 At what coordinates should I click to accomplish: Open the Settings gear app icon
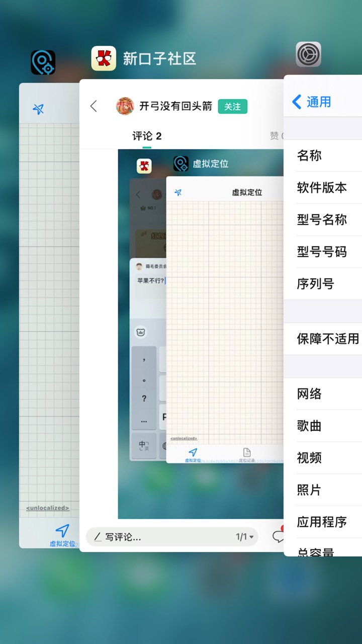pos(308,54)
